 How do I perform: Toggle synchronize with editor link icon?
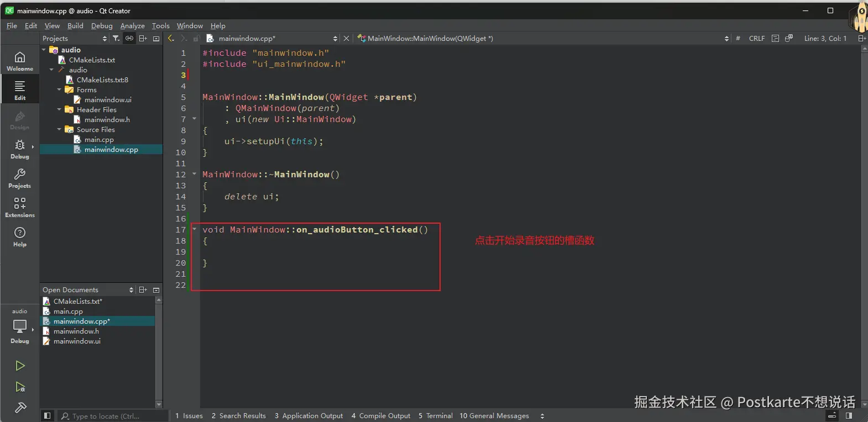[129, 38]
